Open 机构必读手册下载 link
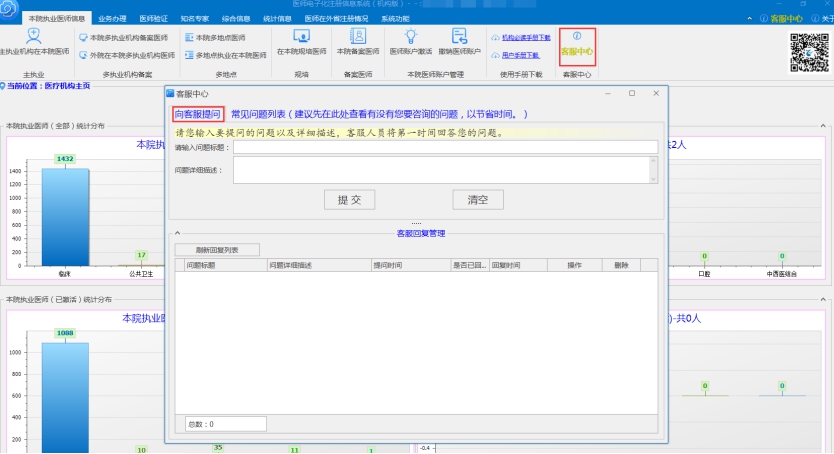Image resolution: width=834 pixels, height=454 pixels. pos(525,37)
